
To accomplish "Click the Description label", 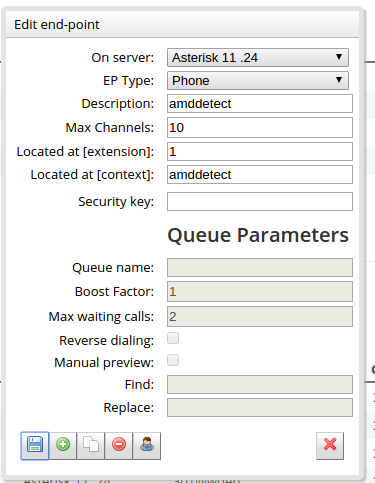I will (118, 104).
